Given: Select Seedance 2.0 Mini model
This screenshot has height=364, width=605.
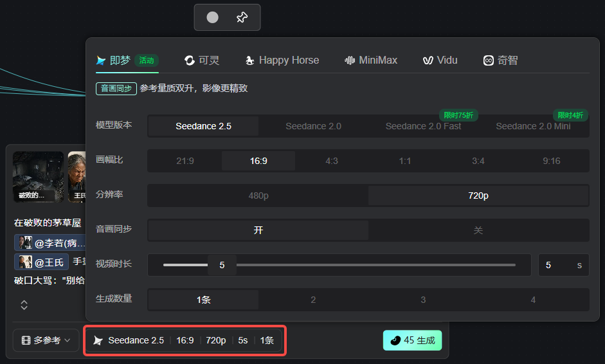Looking at the screenshot, I should coord(533,126).
